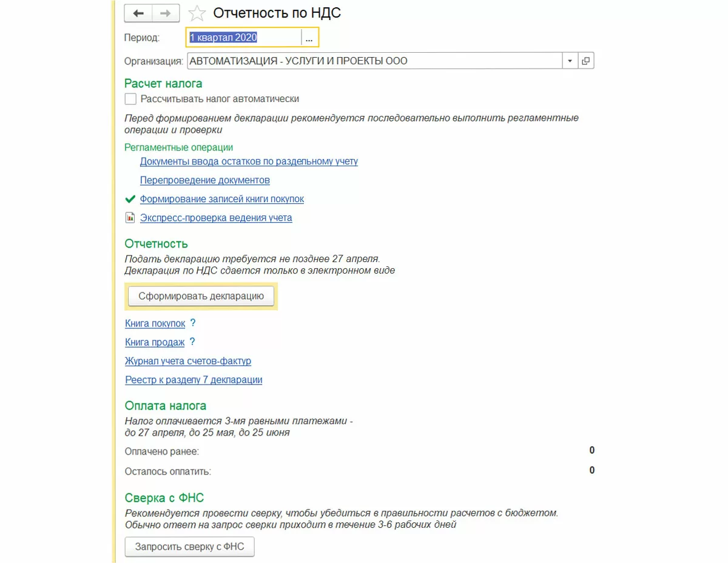Enable automatic tax calculation checkbox
The width and height of the screenshot is (728, 563).
[130, 99]
